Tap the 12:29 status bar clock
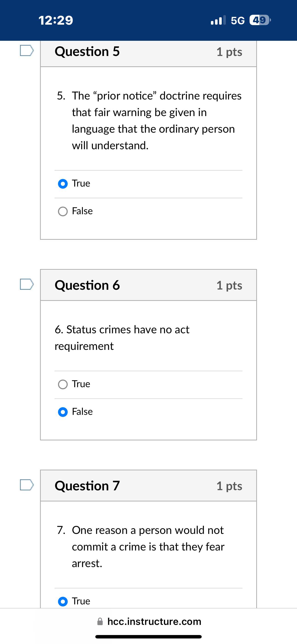The image size is (297, 644). (x=56, y=20)
